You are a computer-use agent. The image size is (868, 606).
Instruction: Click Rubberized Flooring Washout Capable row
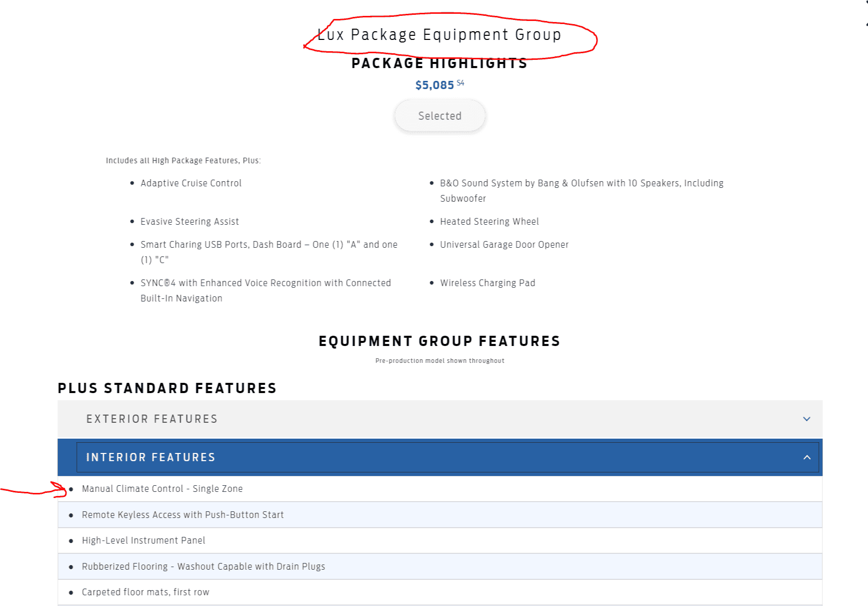pos(440,567)
